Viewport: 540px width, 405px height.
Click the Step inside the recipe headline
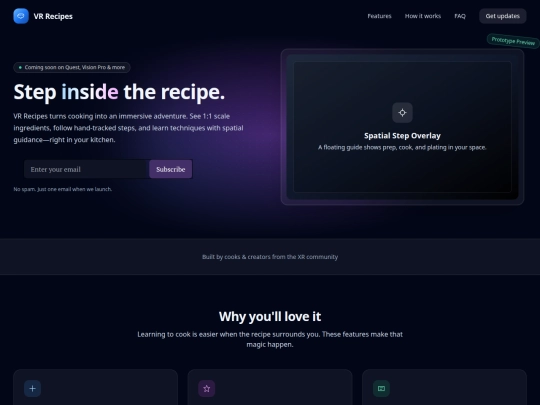tap(119, 92)
